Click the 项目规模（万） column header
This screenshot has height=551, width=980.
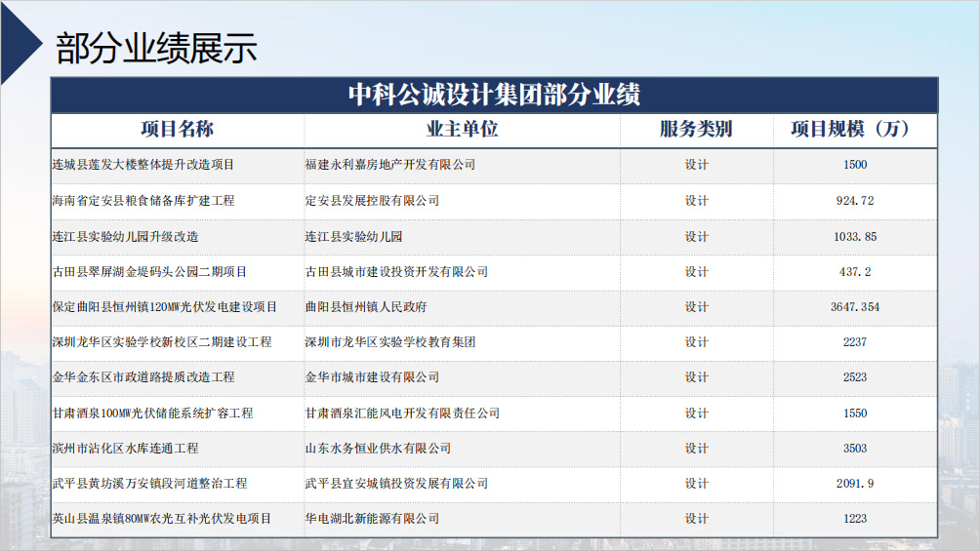pos(854,130)
